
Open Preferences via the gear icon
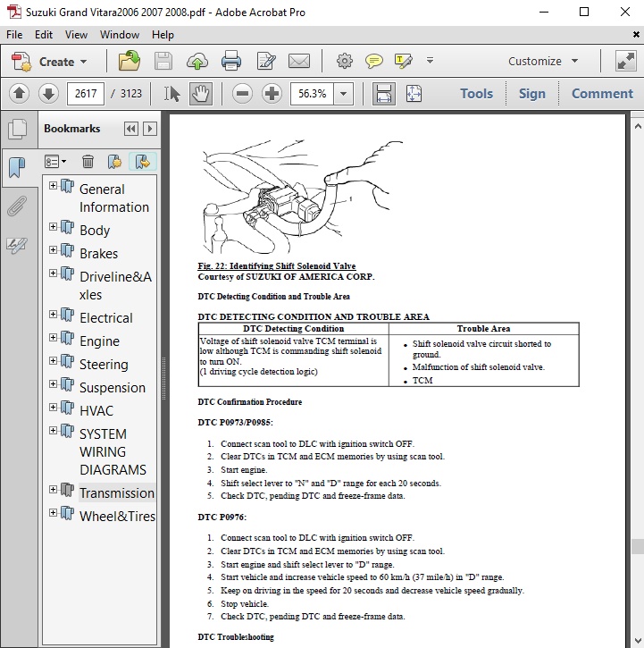[345, 61]
